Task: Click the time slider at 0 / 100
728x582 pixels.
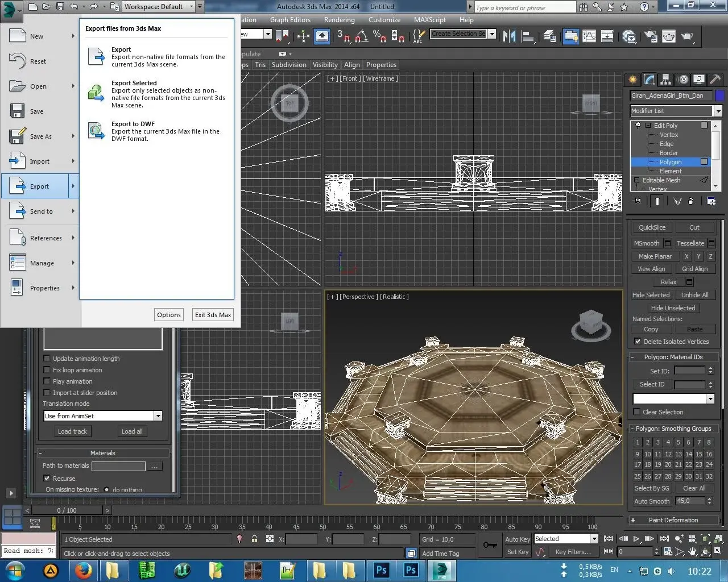Action: pos(67,510)
